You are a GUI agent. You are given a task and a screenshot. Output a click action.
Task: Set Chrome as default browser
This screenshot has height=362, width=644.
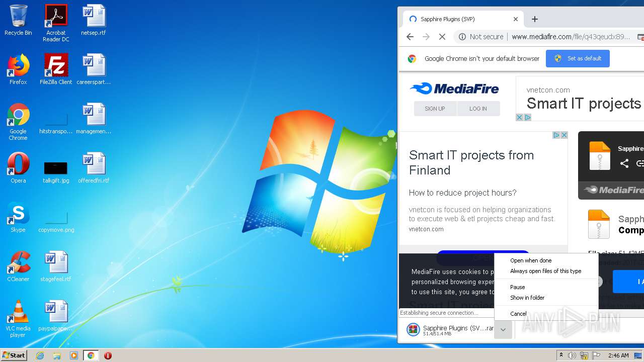[578, 58]
